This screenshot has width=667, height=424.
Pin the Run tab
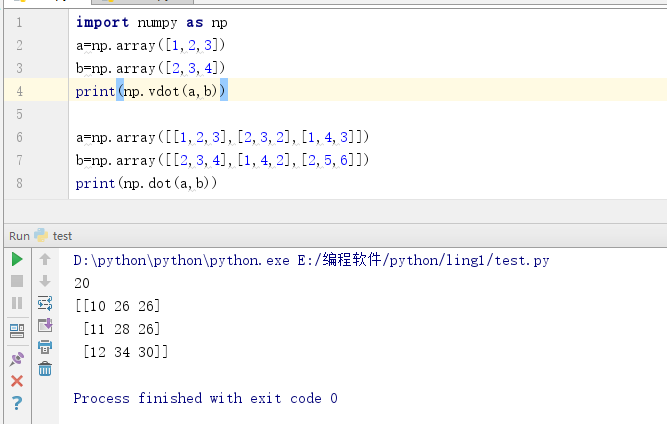[17, 359]
